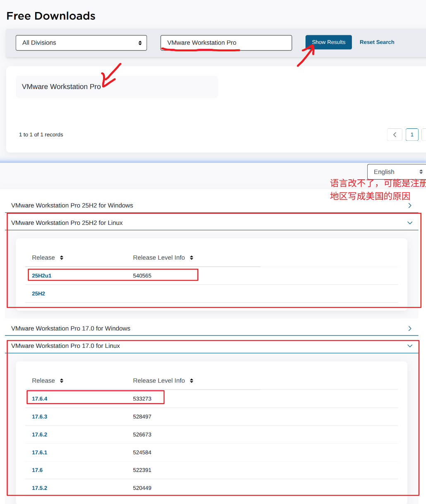Open release 17.5.2 download link
This screenshot has width=426, height=504.
click(40, 488)
